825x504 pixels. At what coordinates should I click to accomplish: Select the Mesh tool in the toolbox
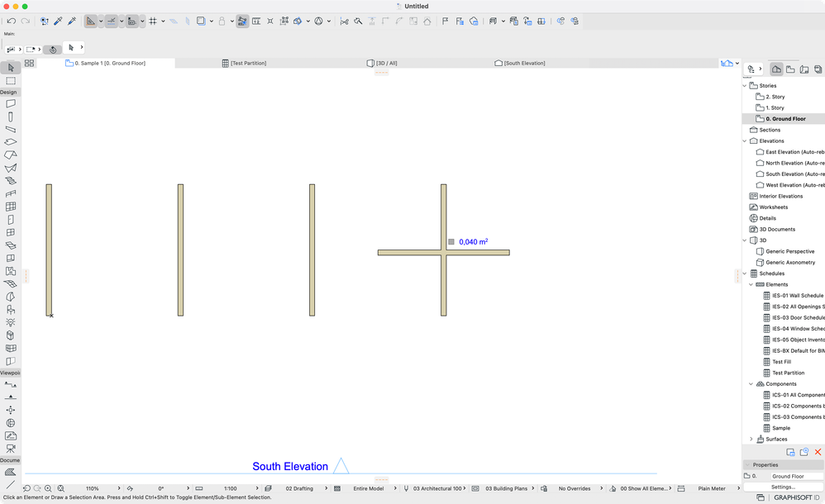(11, 284)
